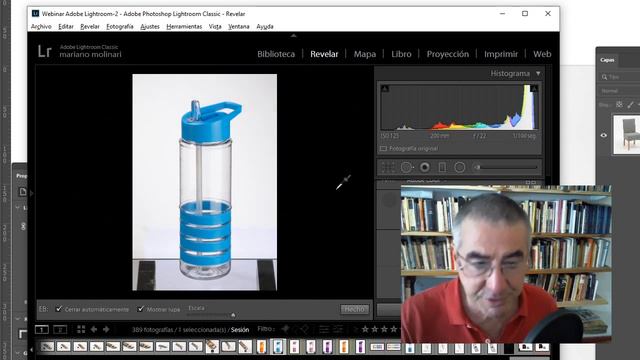Enable the Fotografía original checkbox
Screen dimensions: 640x360
[383, 149]
